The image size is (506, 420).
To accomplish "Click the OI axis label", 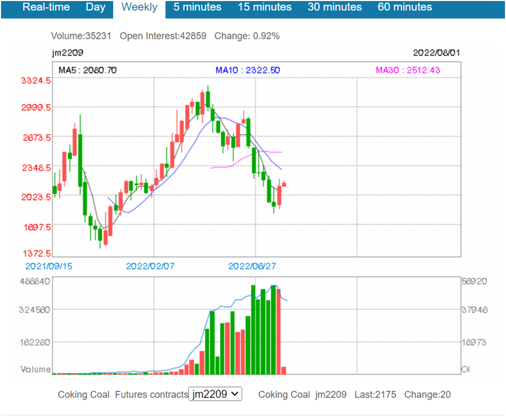I will tap(465, 369).
